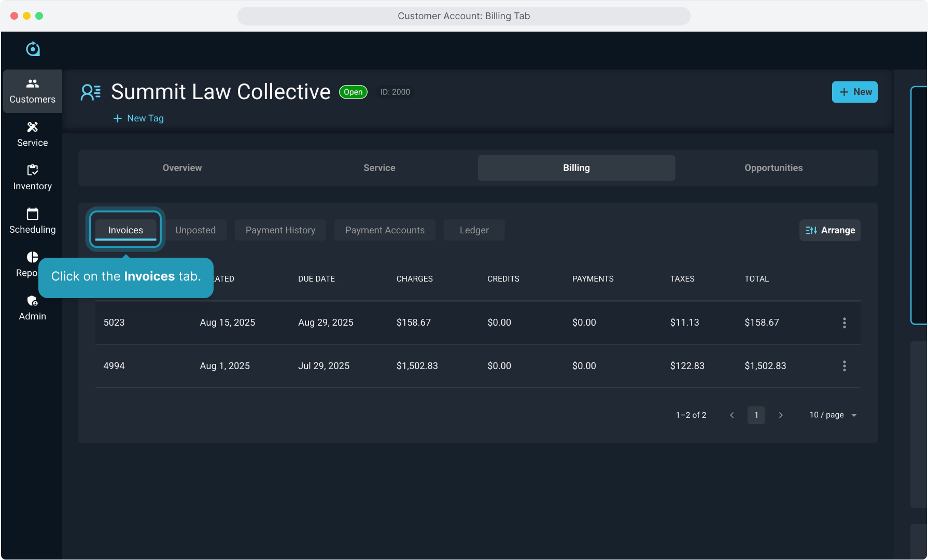Click the app logo icon in top bar
This screenshot has height=560, width=928.
33,49
